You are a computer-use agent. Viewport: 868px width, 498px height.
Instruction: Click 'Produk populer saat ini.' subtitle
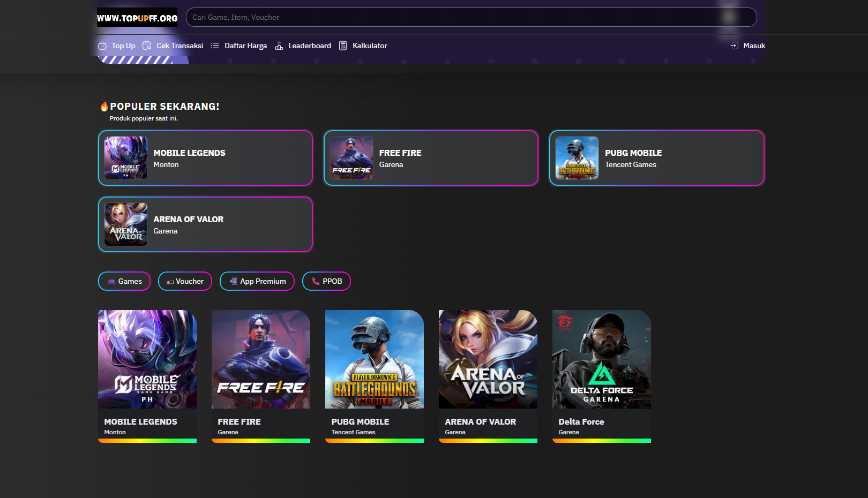144,118
